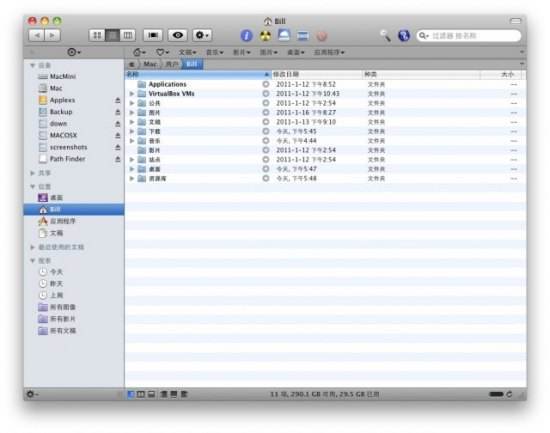Expand the folder modified 2011-1-13
This screenshot has height=433, width=550.
click(132, 122)
